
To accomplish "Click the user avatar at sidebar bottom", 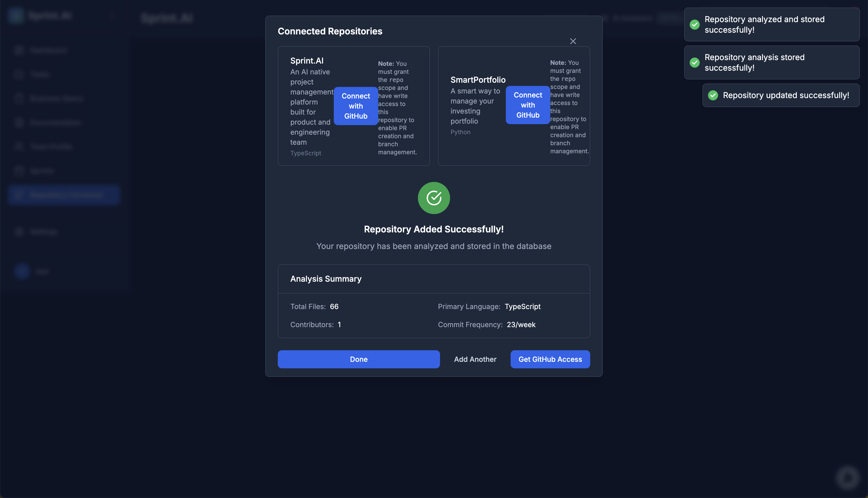I will coord(22,272).
